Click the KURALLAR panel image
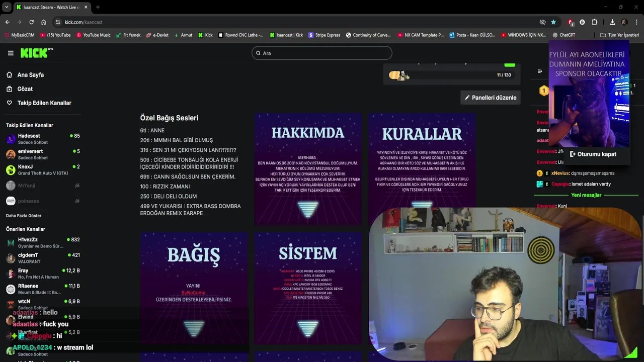 pyautogui.click(x=422, y=161)
